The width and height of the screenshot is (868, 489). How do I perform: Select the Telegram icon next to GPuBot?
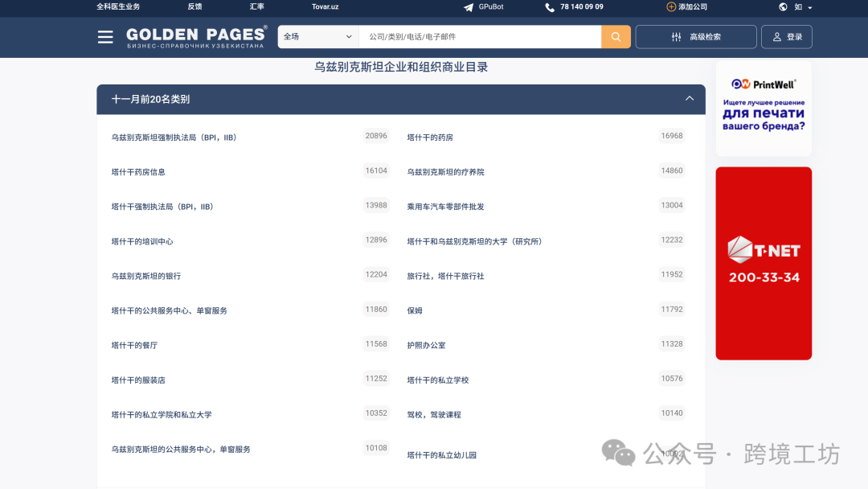pyautogui.click(x=468, y=7)
